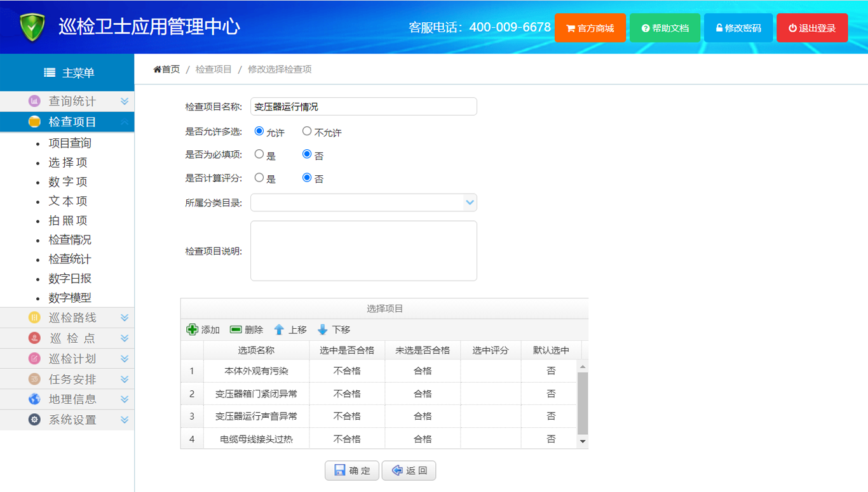Click the 退出登录 button
868x492 pixels.
tap(811, 28)
